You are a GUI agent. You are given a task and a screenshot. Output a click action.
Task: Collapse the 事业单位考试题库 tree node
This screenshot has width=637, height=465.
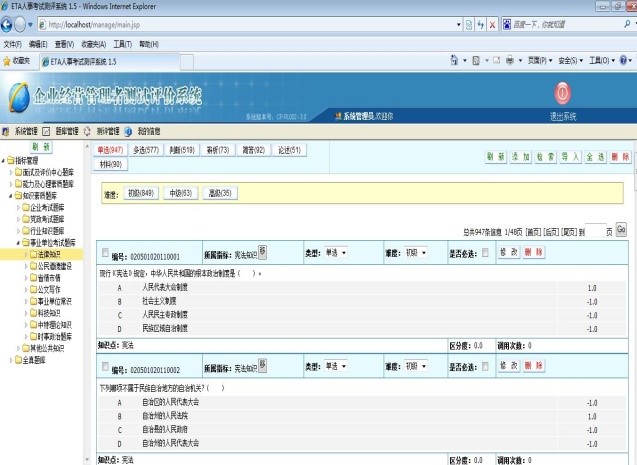pos(18,243)
